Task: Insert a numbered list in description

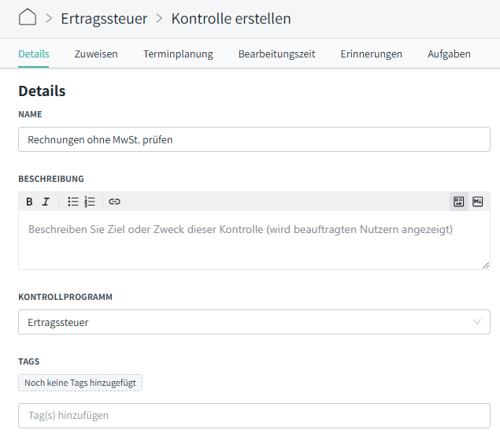Action: click(90, 202)
